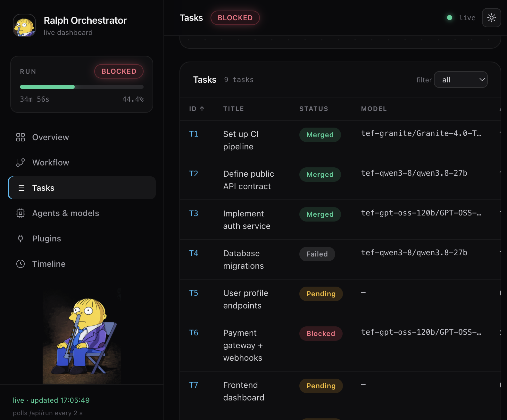Open the Plugins section
The height and width of the screenshot is (420, 507).
tap(82, 239)
